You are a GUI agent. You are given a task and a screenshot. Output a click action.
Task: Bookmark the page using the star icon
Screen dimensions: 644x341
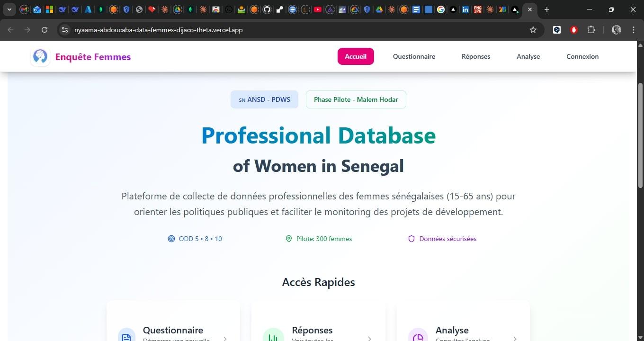click(x=533, y=30)
